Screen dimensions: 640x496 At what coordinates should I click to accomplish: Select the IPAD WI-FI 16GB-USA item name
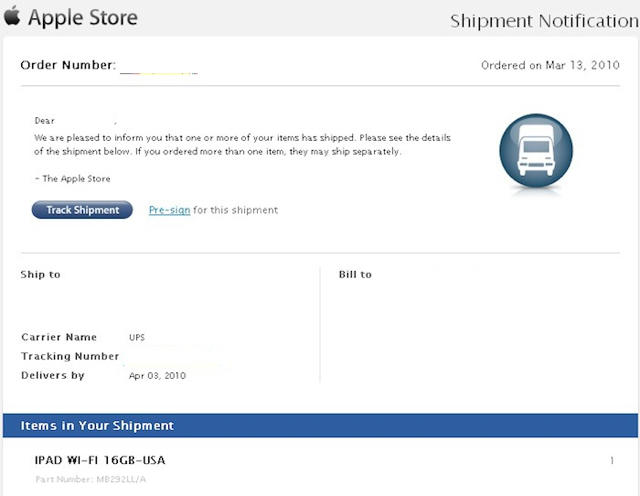point(100,460)
